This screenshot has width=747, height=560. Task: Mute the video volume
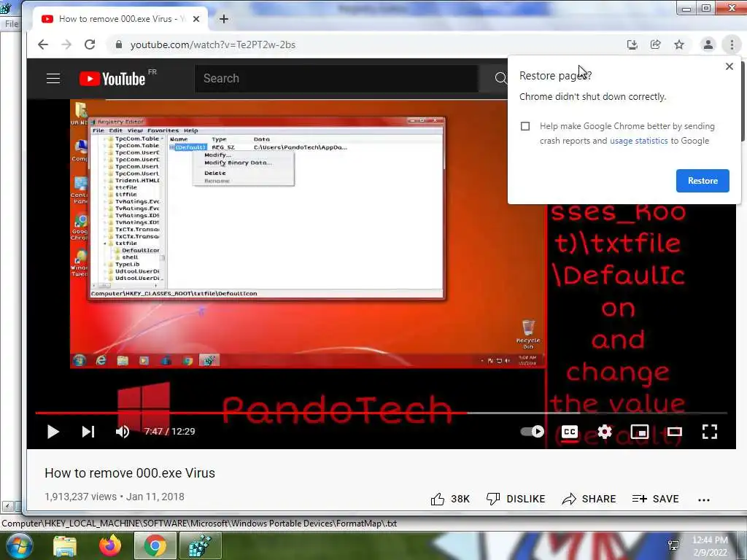123,432
